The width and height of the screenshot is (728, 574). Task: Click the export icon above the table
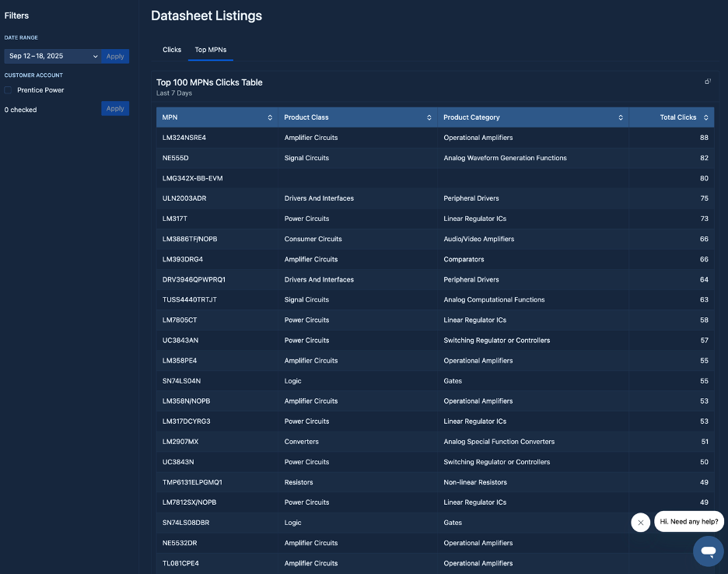click(708, 82)
